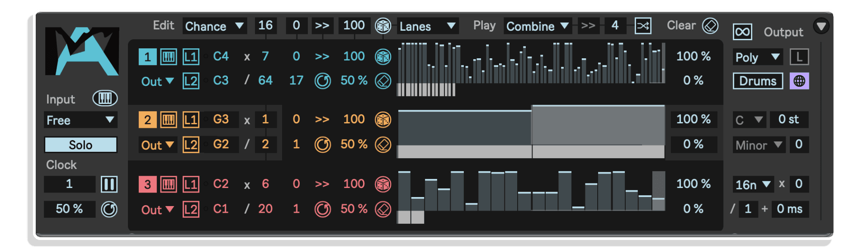Viewport: 868px width, 249px height.
Task: Toggle orange L1 button in lane 2
Action: [191, 120]
